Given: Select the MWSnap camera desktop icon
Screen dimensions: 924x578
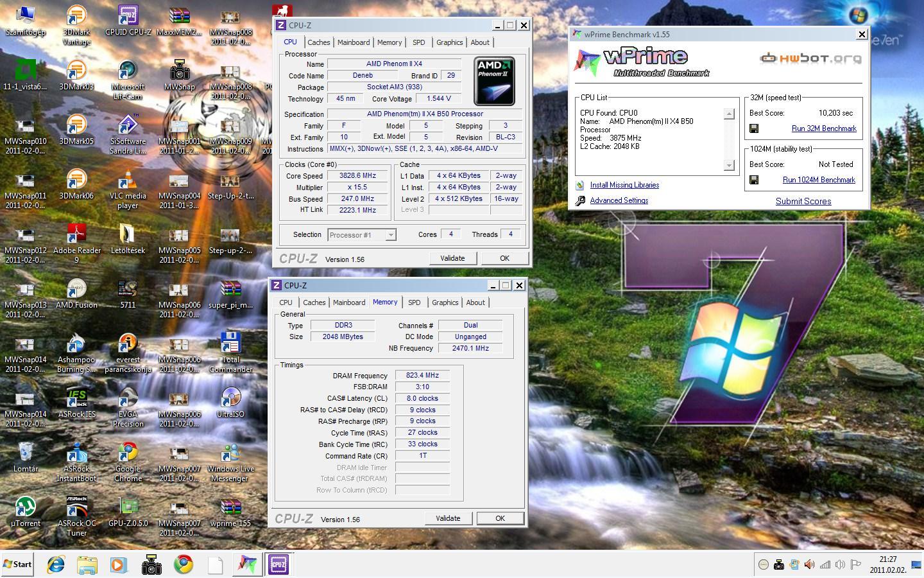Looking at the screenshot, I should pos(179,74).
